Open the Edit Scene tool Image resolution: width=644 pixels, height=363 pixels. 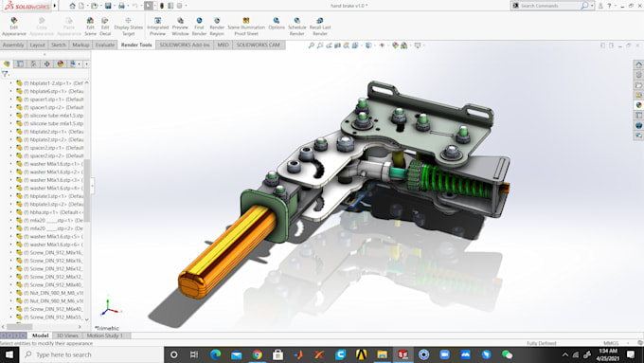[x=90, y=27]
